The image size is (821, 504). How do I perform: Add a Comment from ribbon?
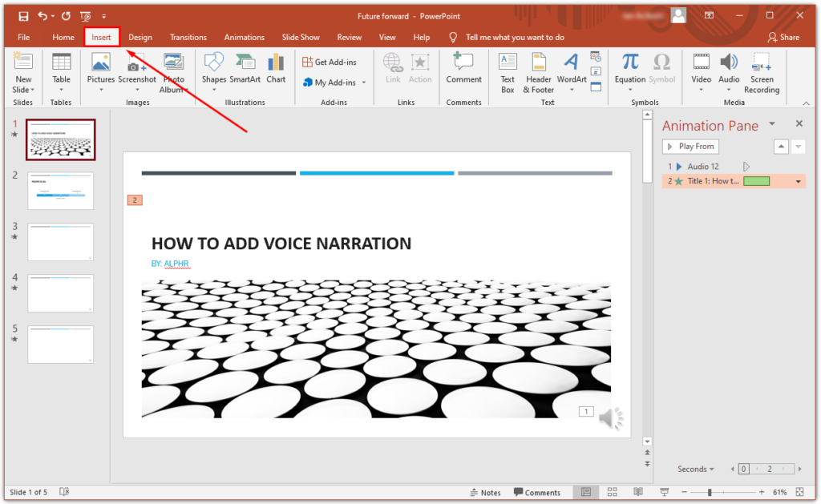click(x=463, y=69)
